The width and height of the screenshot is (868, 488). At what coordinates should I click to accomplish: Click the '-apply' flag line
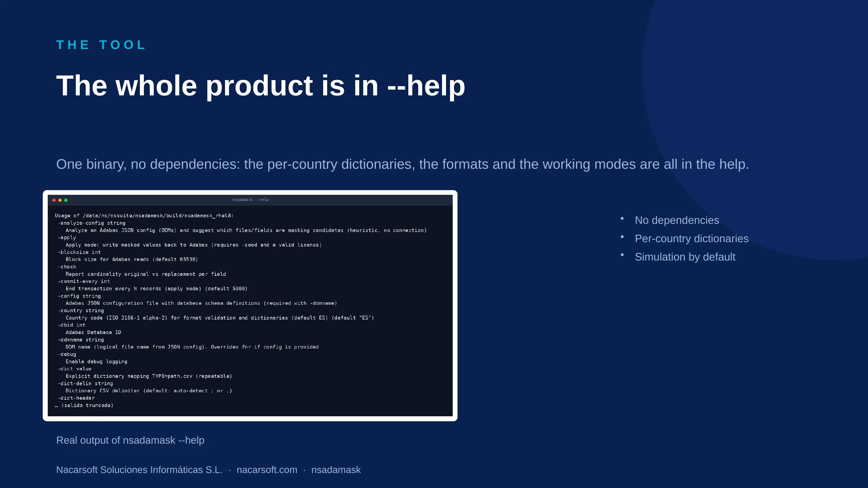tap(67, 237)
